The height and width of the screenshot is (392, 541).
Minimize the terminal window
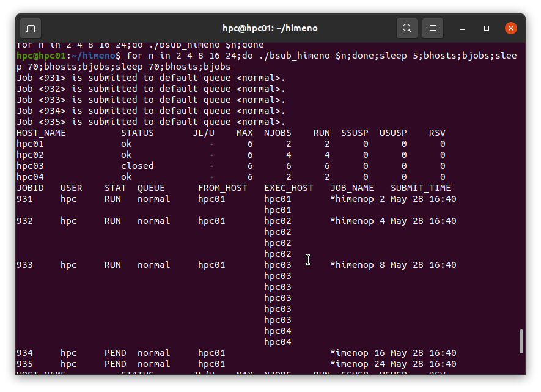pyautogui.click(x=462, y=28)
